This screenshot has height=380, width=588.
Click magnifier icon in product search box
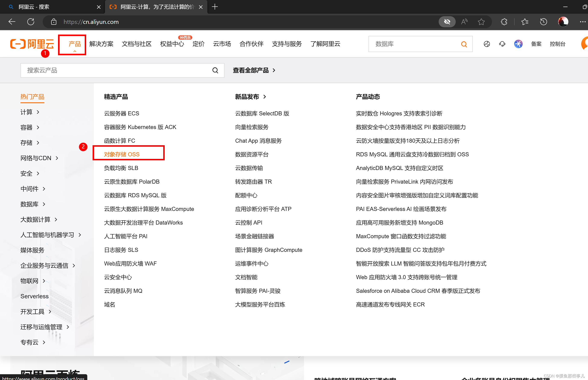[215, 70]
